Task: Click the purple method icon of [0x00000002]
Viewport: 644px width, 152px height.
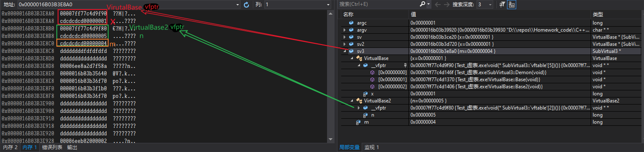Action: [372, 87]
